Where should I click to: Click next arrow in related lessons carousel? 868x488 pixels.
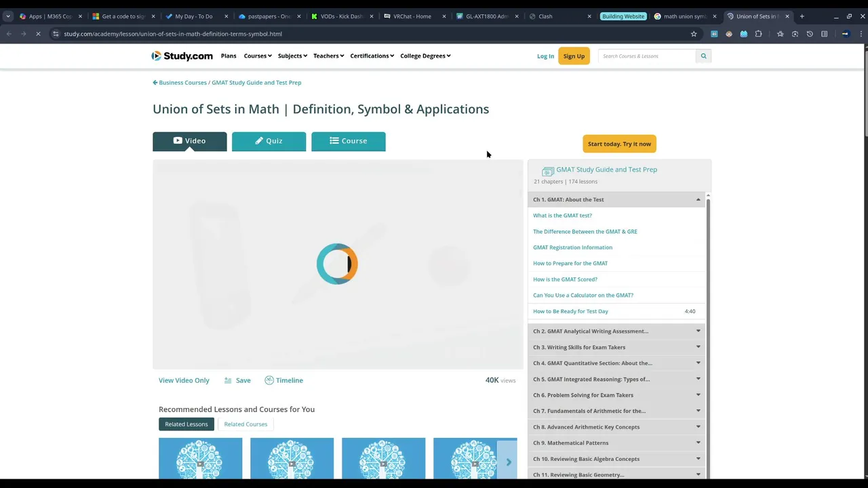pos(508,462)
